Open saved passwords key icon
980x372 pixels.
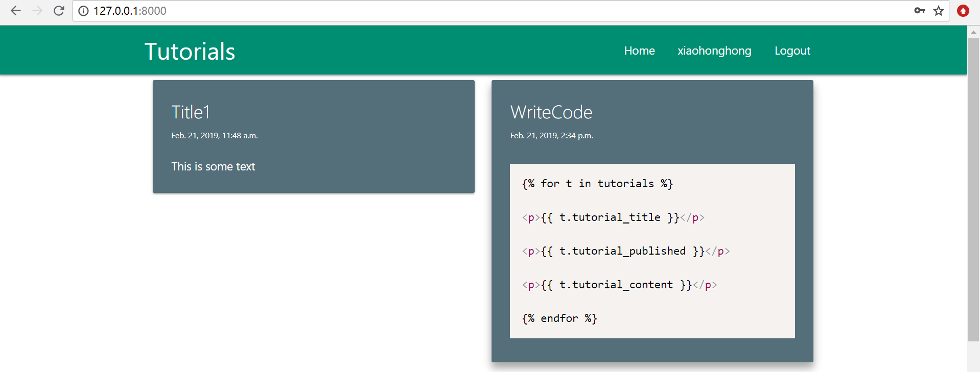coord(919,11)
